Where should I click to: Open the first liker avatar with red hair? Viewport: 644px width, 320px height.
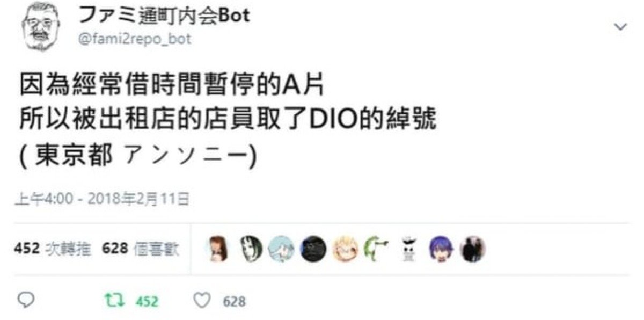pos(218,249)
